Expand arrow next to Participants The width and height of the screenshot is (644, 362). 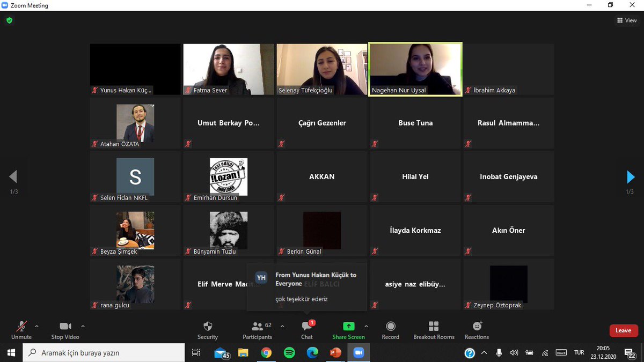[x=282, y=326]
